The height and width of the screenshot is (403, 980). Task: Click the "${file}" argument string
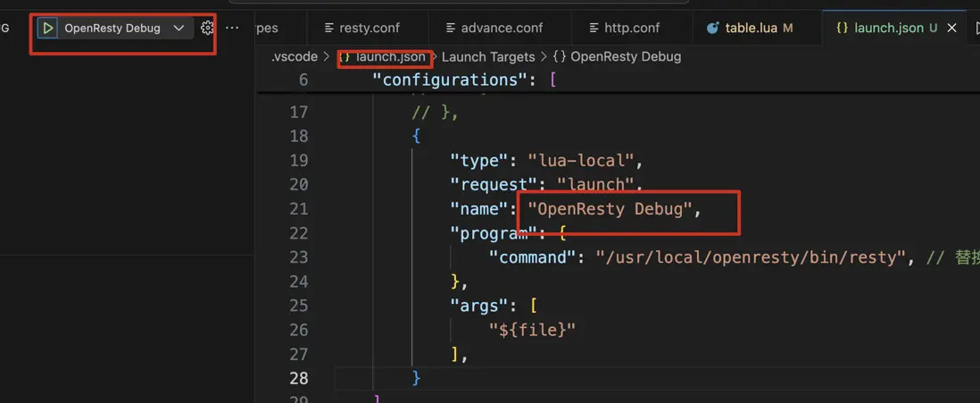pyautogui.click(x=532, y=330)
